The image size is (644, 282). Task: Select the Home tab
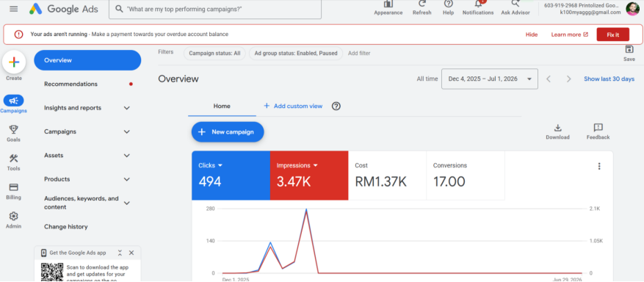(222, 106)
